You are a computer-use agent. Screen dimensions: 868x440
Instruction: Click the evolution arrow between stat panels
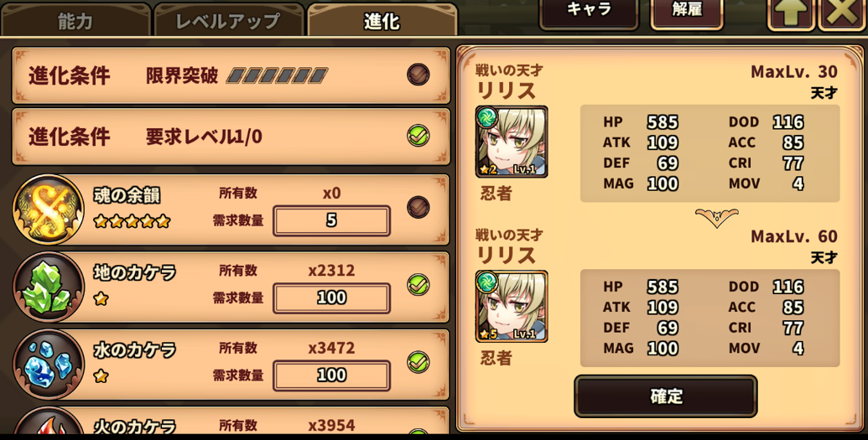pyautogui.click(x=716, y=218)
